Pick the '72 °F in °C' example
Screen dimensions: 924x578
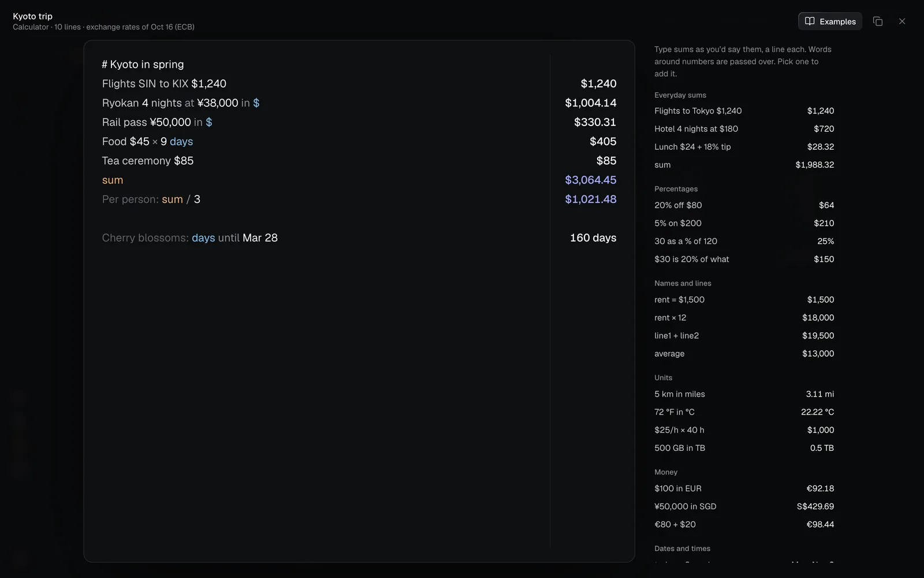[x=744, y=412]
